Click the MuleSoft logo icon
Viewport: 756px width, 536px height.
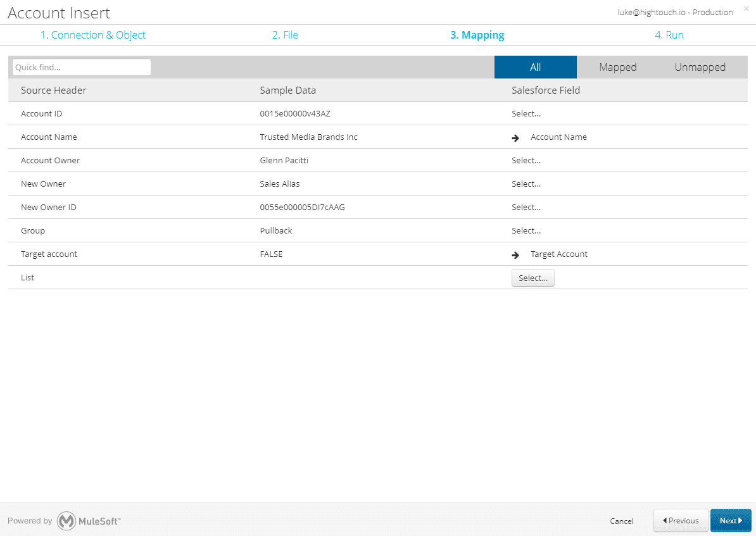click(67, 521)
